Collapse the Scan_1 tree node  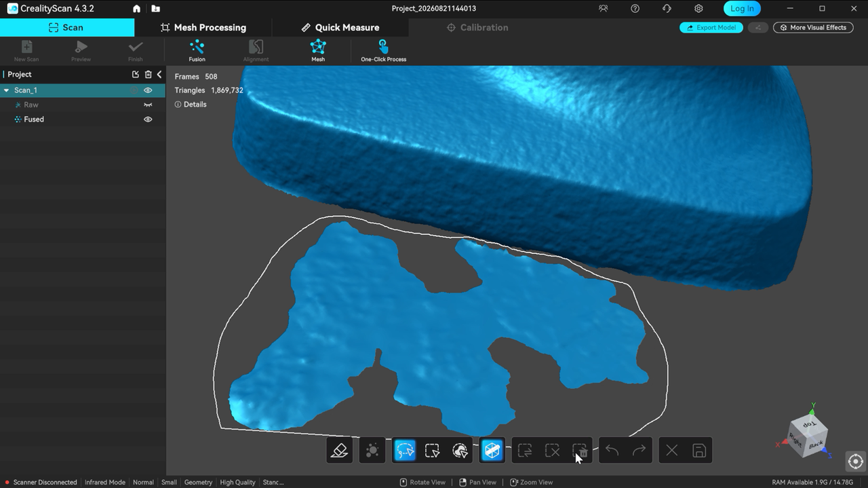7,90
